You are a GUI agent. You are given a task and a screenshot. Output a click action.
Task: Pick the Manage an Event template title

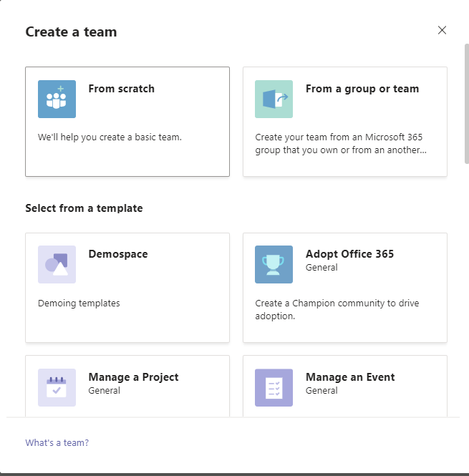350,377
